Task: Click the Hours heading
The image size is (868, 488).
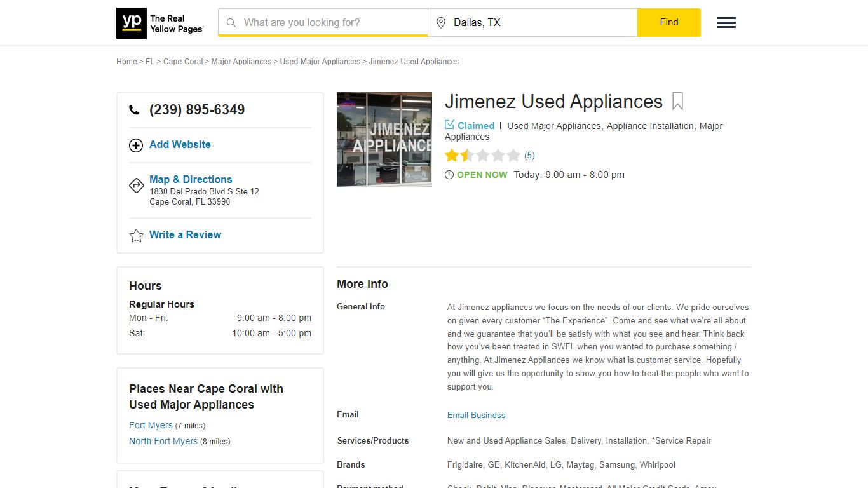Action: 146,286
